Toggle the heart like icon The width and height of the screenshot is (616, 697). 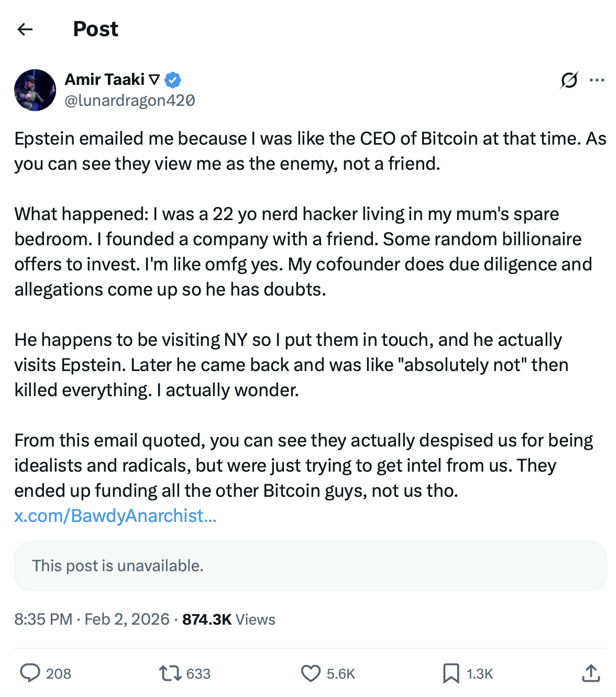[311, 673]
